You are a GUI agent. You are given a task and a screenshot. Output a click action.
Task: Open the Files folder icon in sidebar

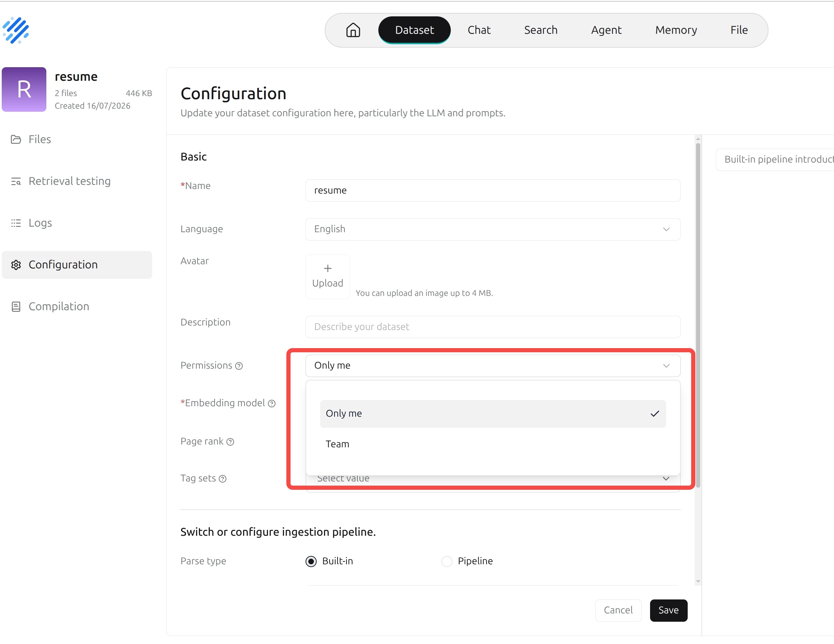[x=16, y=139]
